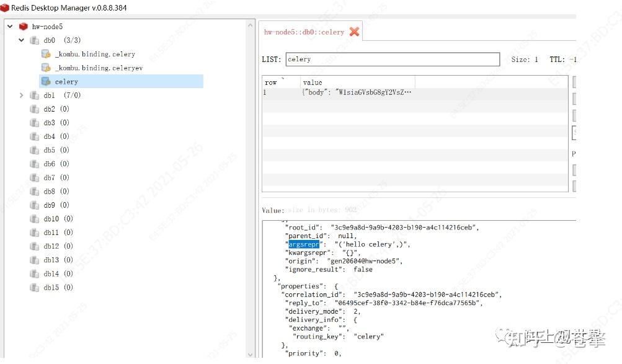Screen dimensions: 622x364
Task: Expand the db1 database node
Action: (x=22, y=95)
